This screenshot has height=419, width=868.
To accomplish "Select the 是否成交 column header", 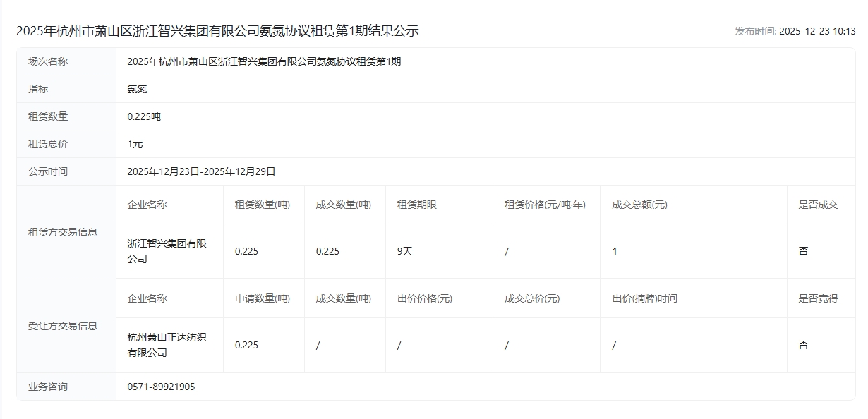I will click(818, 205).
